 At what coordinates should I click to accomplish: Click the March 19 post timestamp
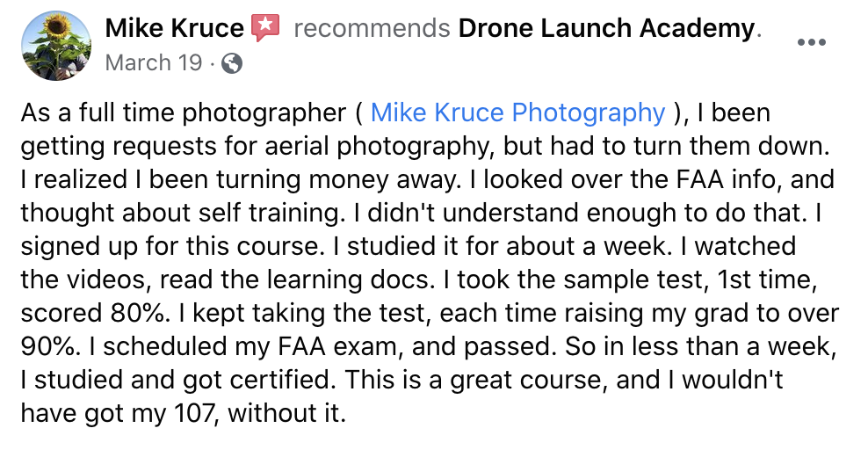[x=154, y=62]
